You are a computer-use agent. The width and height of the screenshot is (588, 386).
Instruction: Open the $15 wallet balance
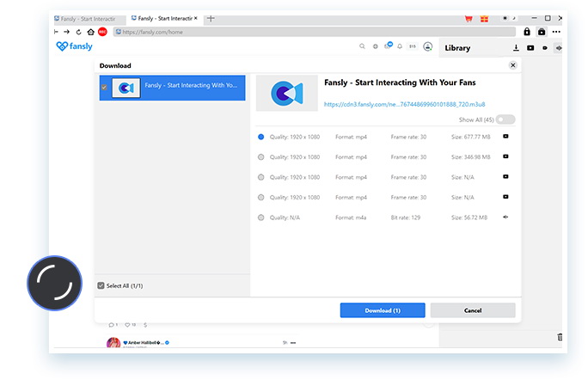pos(413,46)
